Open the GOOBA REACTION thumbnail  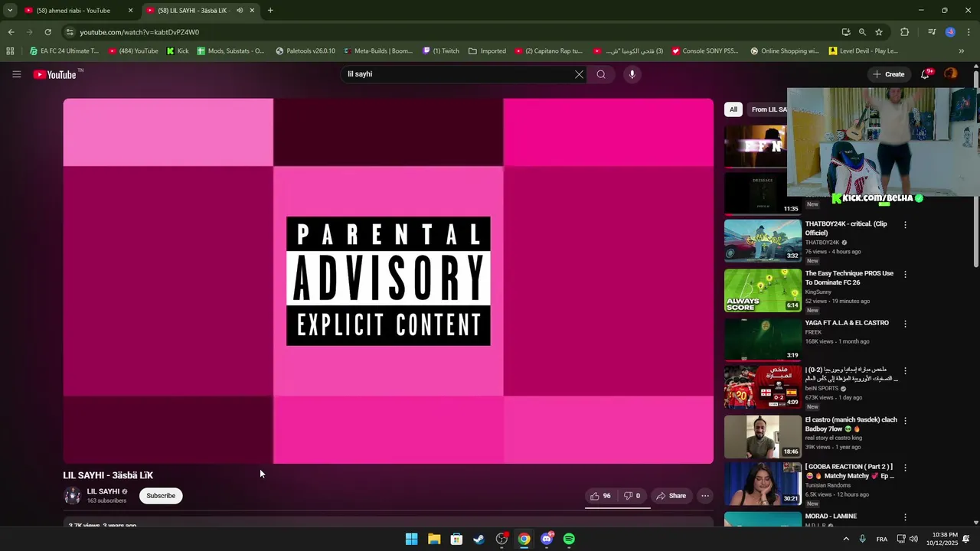click(x=763, y=484)
